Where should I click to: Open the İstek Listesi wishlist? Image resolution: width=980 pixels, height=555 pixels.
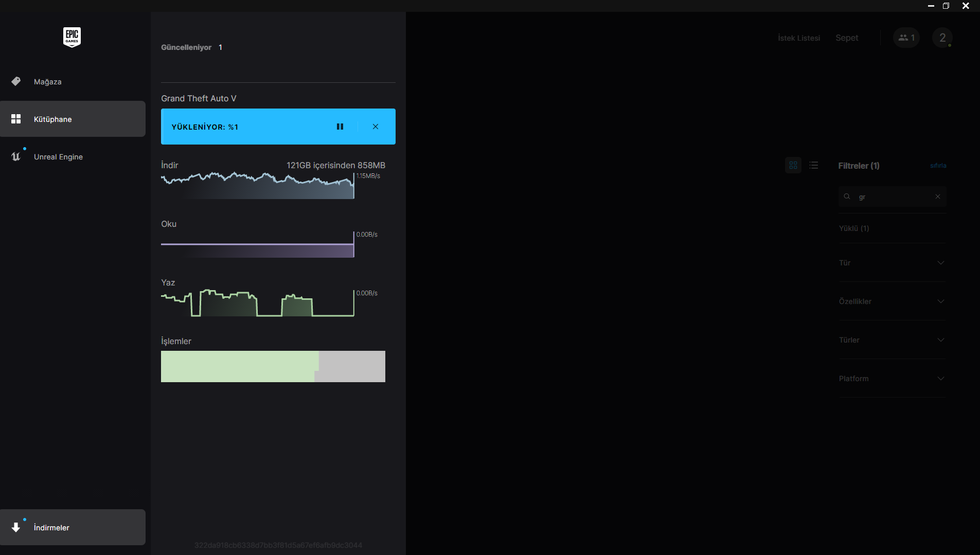[799, 38]
